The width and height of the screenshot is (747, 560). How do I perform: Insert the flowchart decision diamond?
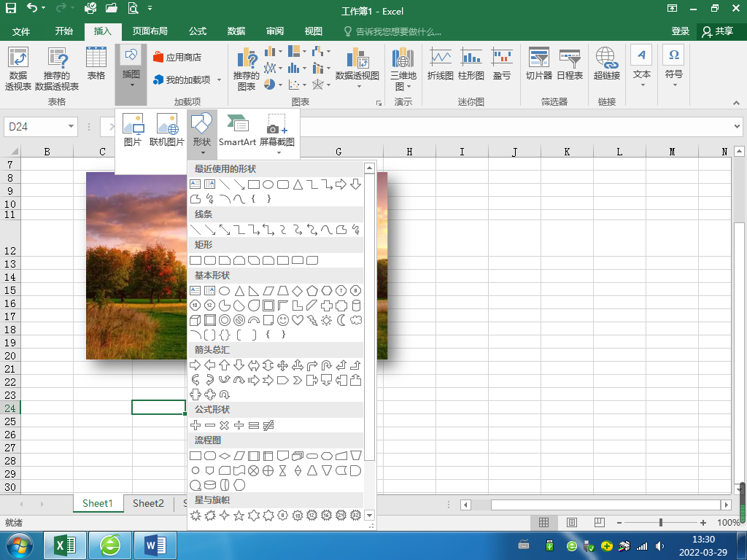pos(225,456)
